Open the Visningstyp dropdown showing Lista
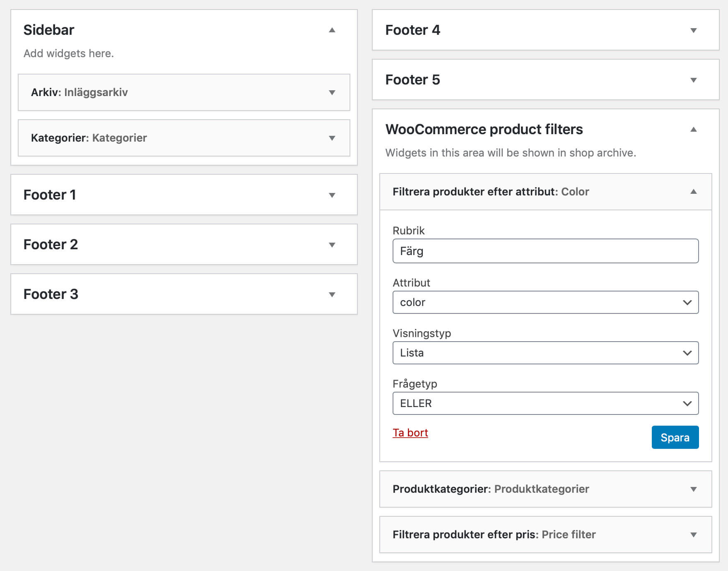 545,353
